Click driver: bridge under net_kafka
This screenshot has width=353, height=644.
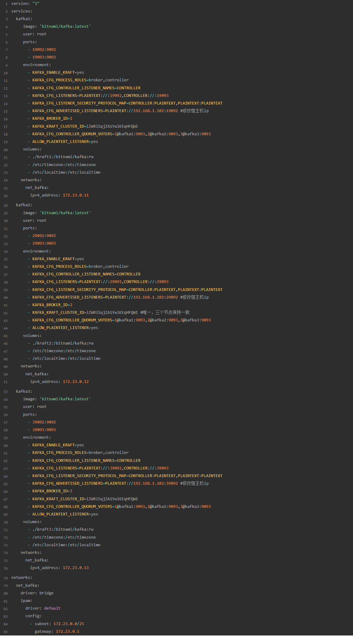(37, 593)
